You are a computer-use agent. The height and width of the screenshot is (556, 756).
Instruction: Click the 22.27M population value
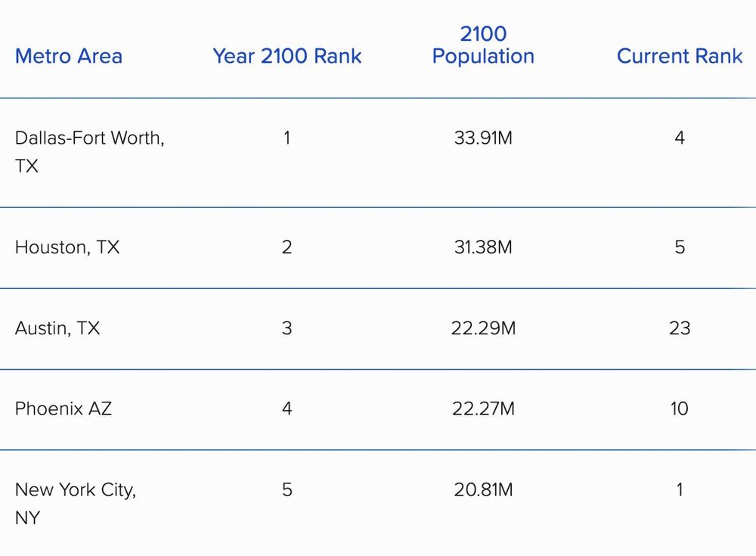click(x=483, y=408)
